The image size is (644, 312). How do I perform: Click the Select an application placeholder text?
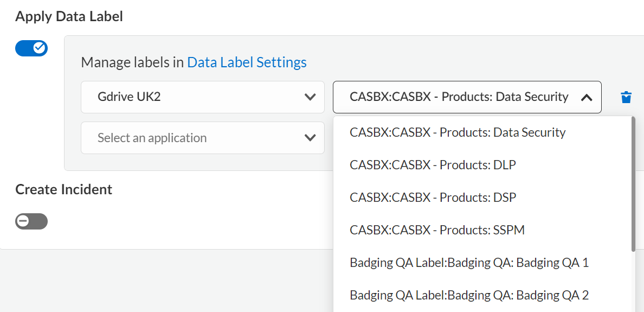152,138
